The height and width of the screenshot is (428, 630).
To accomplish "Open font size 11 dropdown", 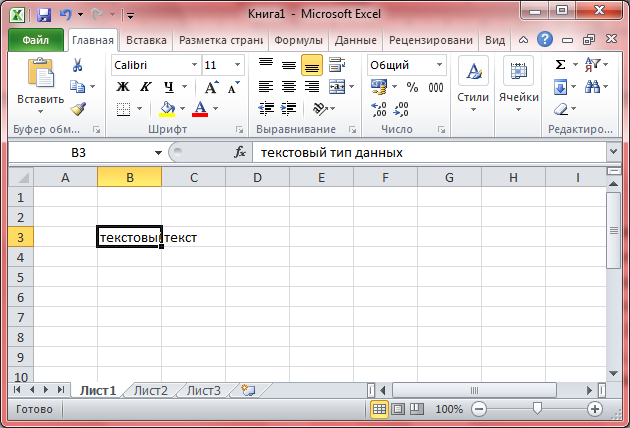I will (x=237, y=65).
